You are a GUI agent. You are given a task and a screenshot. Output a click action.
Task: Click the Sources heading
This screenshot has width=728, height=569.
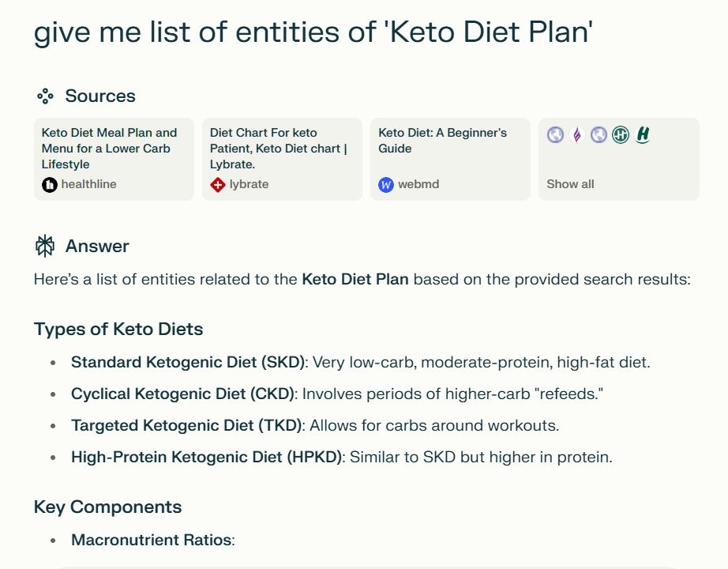(x=100, y=96)
